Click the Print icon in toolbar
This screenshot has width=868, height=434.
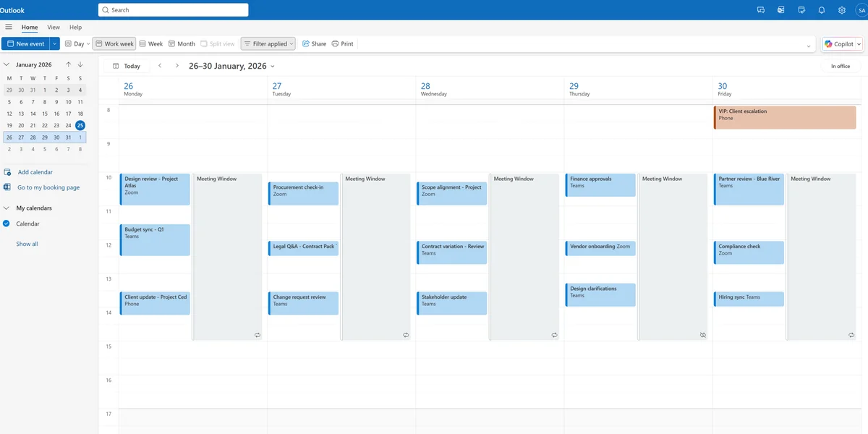click(342, 44)
